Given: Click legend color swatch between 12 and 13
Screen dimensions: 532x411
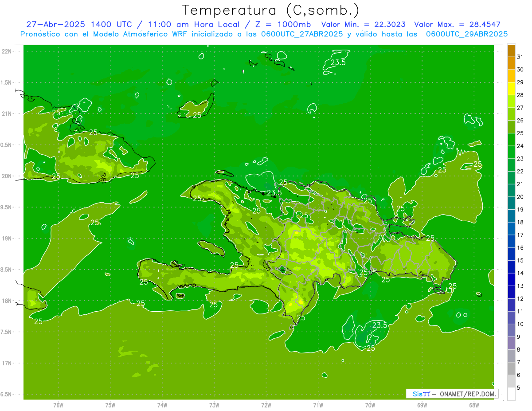Looking at the screenshot, I should click(511, 292).
